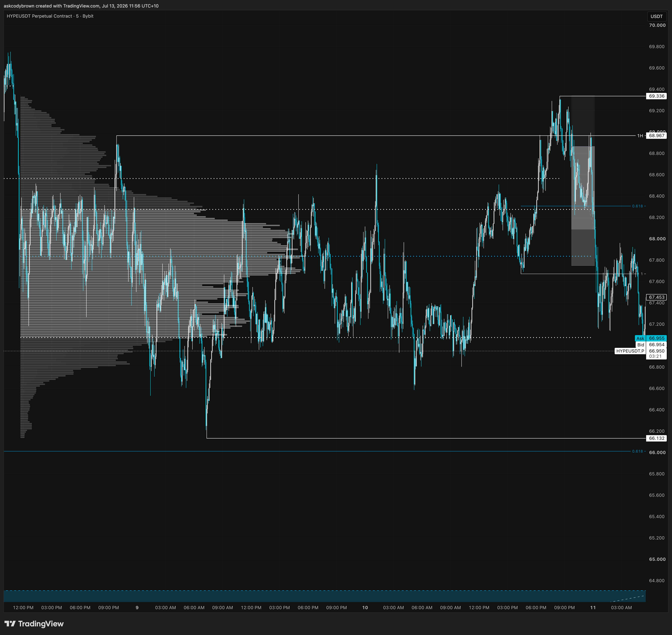Click the 65.000 price axis tick
This screenshot has height=635, width=672.
point(657,559)
